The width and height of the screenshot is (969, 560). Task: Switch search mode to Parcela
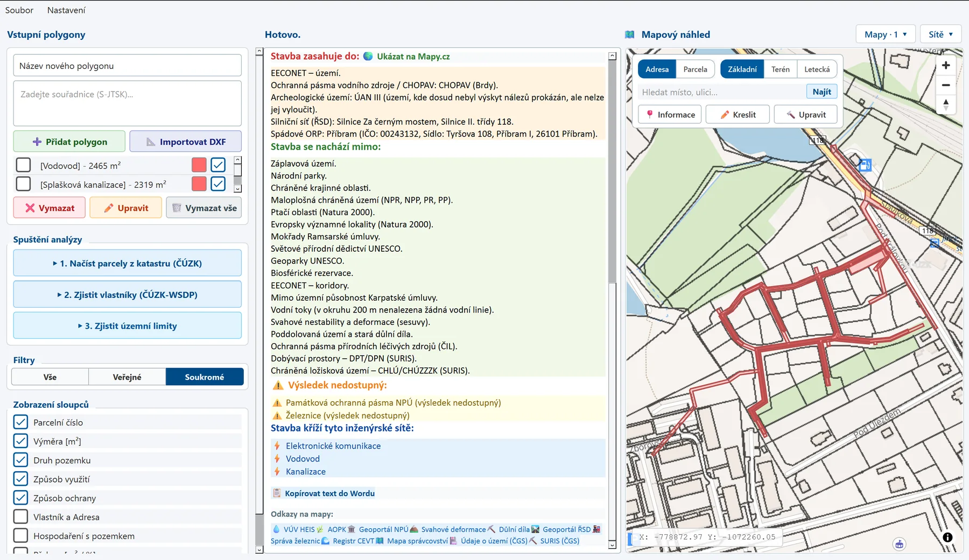click(696, 69)
